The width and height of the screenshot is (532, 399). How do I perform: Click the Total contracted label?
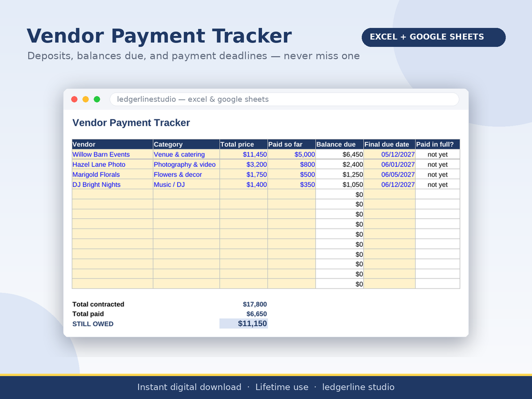[98, 304]
